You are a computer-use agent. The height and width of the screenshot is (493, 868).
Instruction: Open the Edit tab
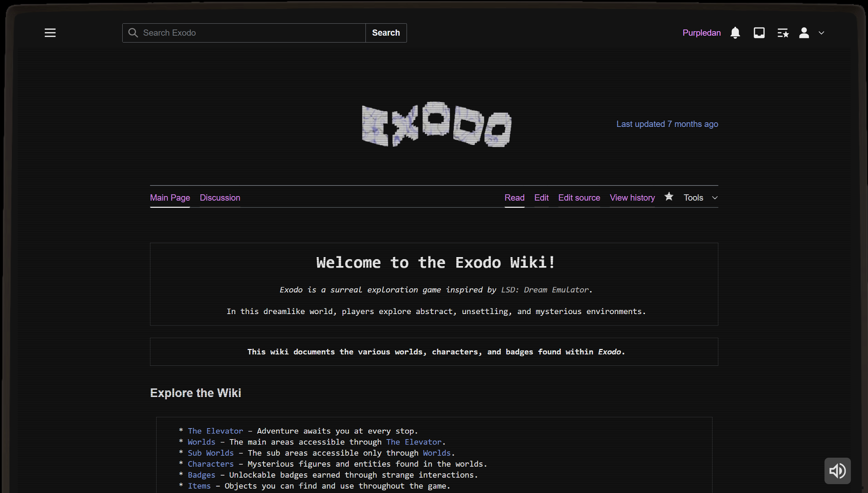(x=542, y=198)
